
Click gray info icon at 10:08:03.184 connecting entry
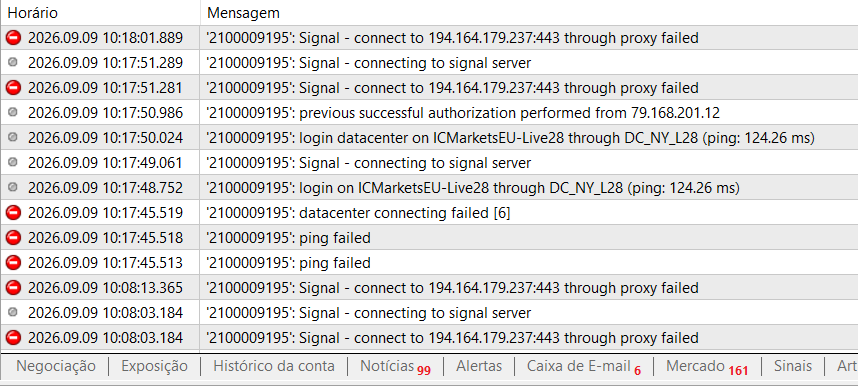pyautogui.click(x=13, y=312)
